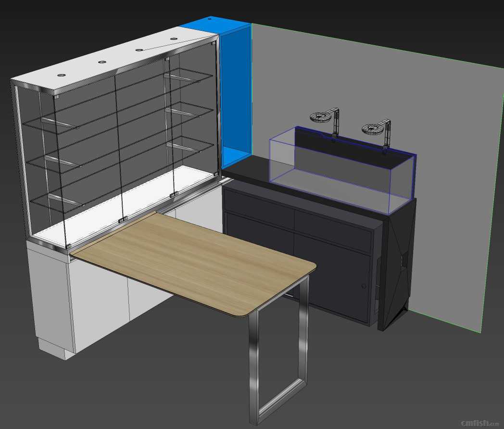Click leftmost recessed spotlight on white cabinet top
Image resolution: width=504 pixels, height=429 pixels.
click(62, 75)
